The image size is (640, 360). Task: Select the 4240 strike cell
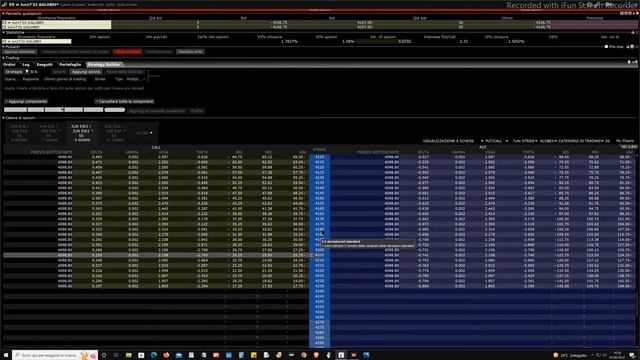click(320, 291)
